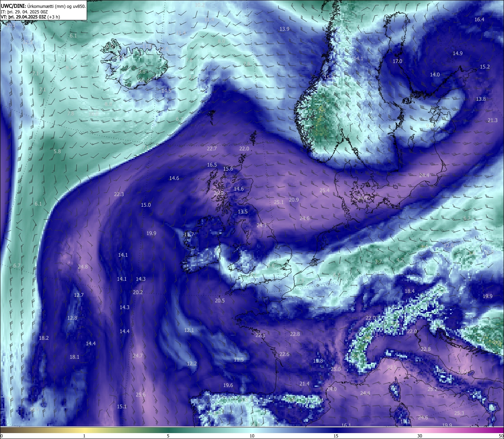Click the 25.1 value label
Screen dimensions: 504x439
(278, 202)
